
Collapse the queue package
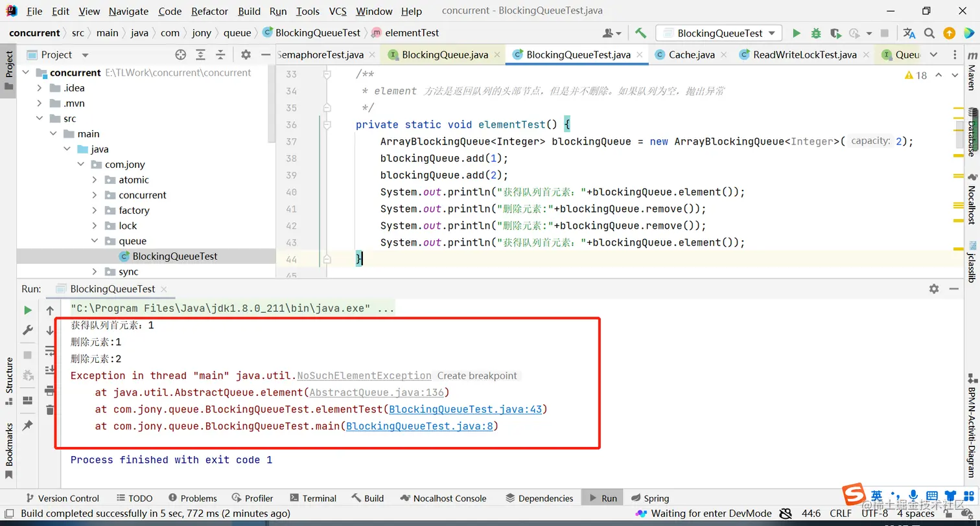95,241
